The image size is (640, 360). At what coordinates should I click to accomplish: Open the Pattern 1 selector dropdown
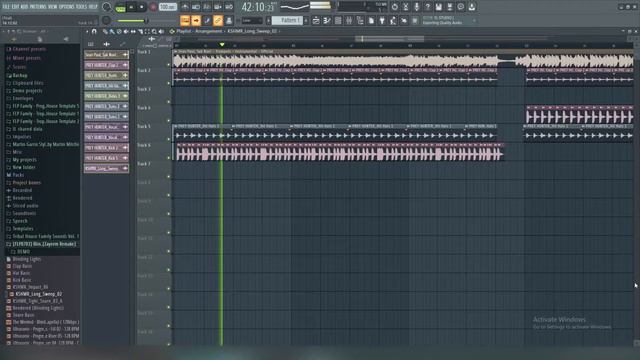pyautogui.click(x=287, y=20)
